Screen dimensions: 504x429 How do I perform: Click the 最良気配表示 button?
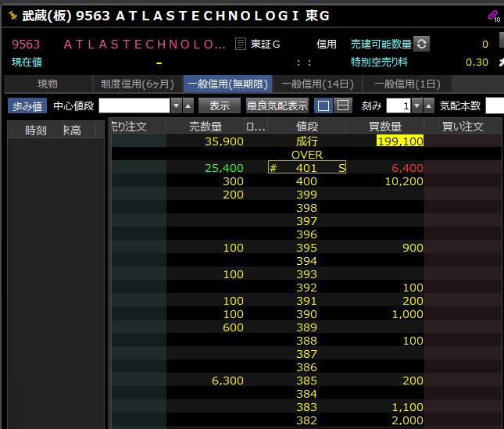(x=277, y=105)
